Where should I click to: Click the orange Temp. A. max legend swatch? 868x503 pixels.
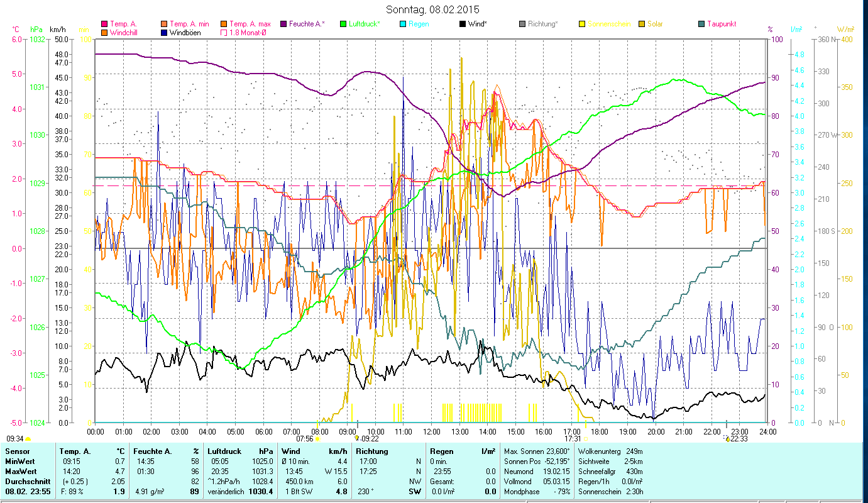pyautogui.click(x=224, y=24)
